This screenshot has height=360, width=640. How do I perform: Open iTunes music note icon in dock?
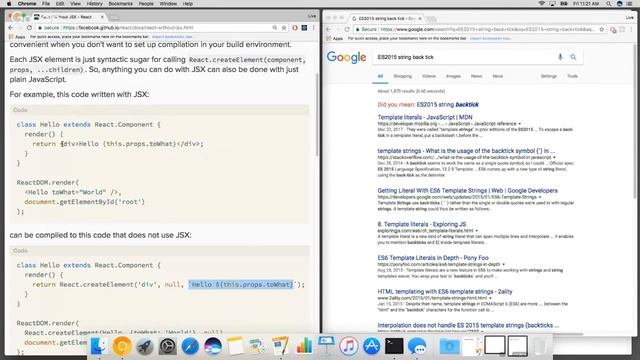coord(349,346)
